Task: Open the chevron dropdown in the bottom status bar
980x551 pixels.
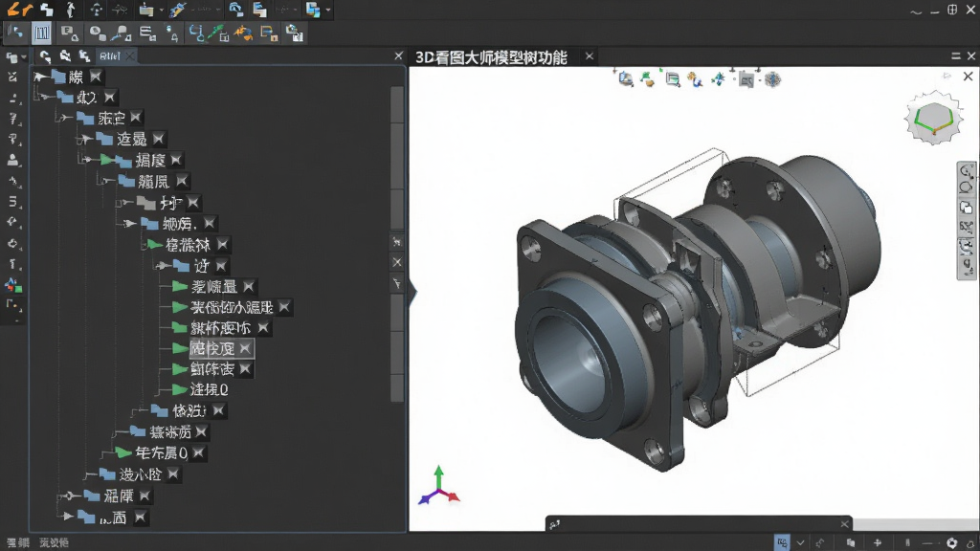Action: click(x=801, y=543)
